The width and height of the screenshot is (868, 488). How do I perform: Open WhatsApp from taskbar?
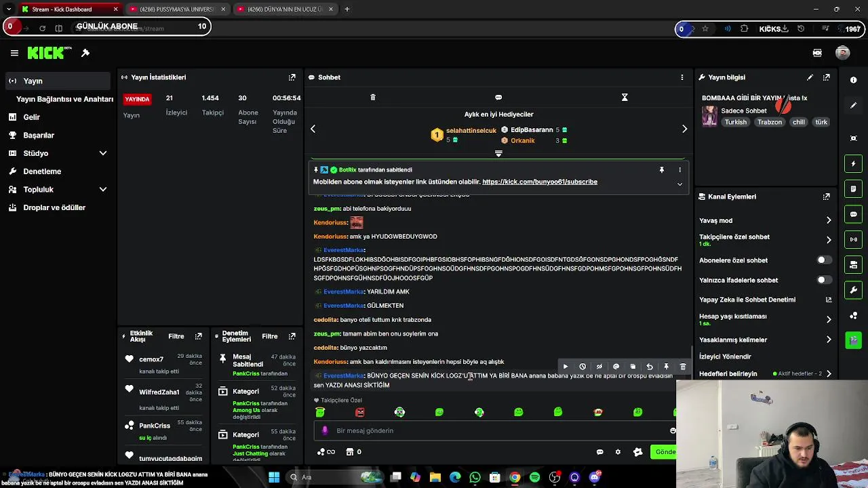[x=475, y=477]
